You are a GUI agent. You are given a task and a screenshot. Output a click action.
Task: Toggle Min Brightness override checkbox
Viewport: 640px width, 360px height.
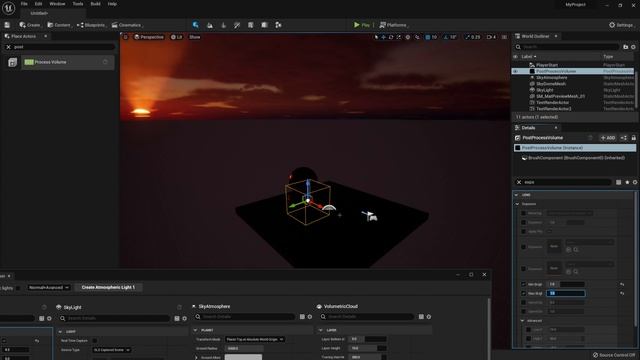524,284
